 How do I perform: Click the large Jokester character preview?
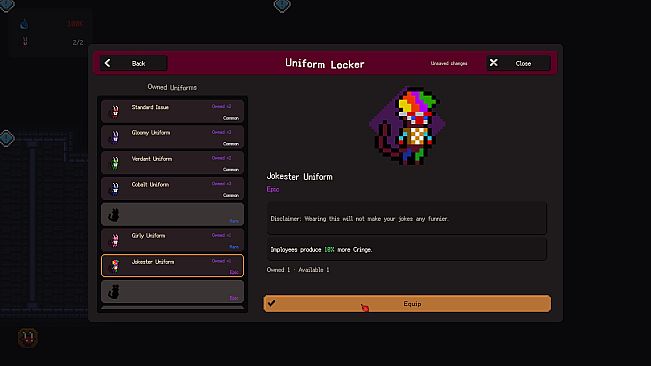click(407, 125)
